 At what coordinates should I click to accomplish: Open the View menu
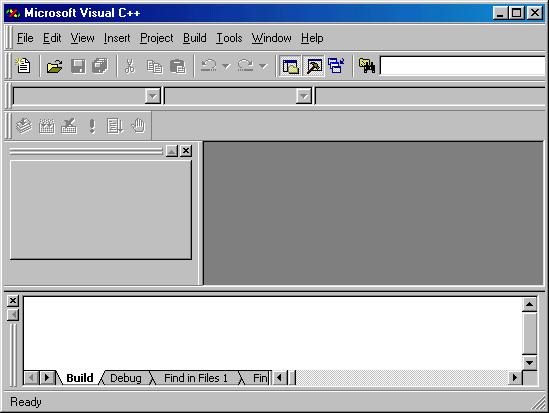(x=82, y=38)
